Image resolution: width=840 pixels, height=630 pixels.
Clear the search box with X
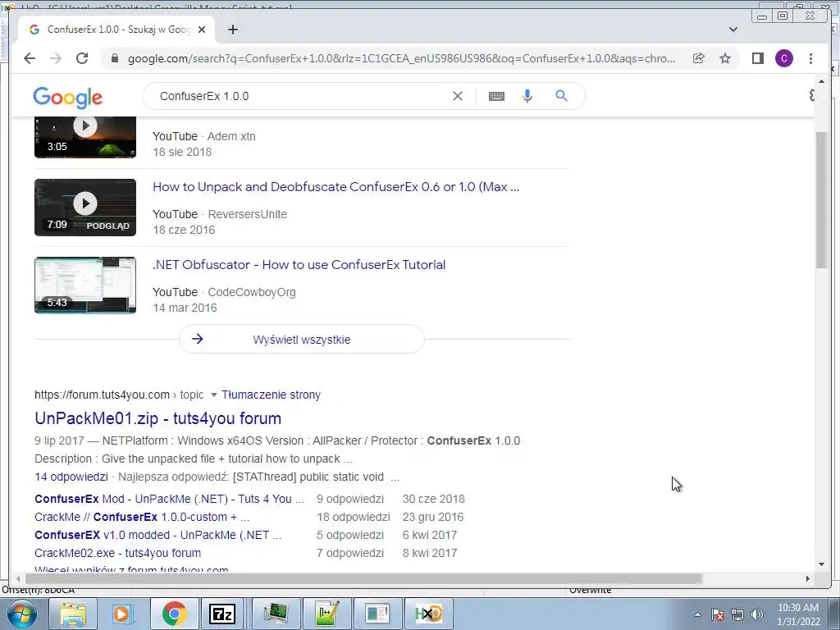[458, 96]
